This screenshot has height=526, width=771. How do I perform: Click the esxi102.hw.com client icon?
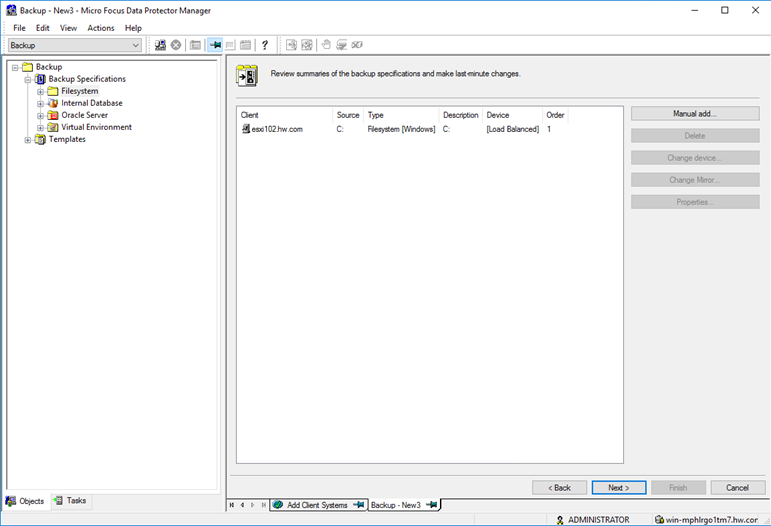pos(246,129)
